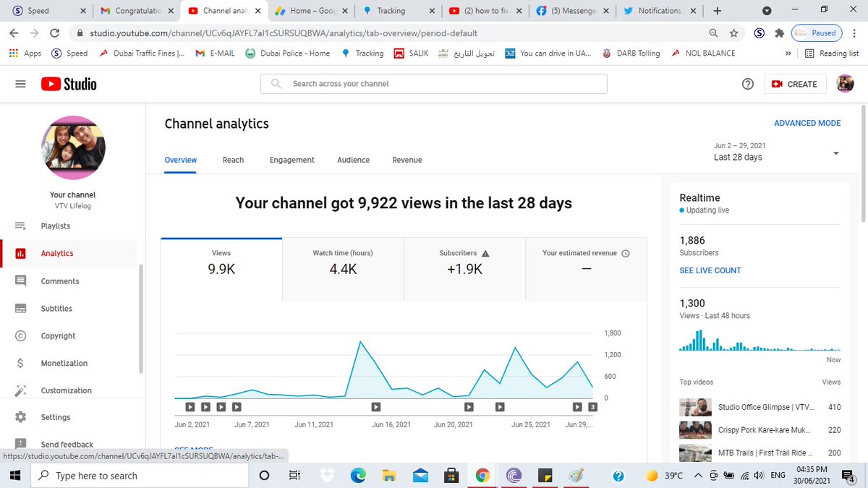Click the video marker below Jun 16 on chart

375,407
